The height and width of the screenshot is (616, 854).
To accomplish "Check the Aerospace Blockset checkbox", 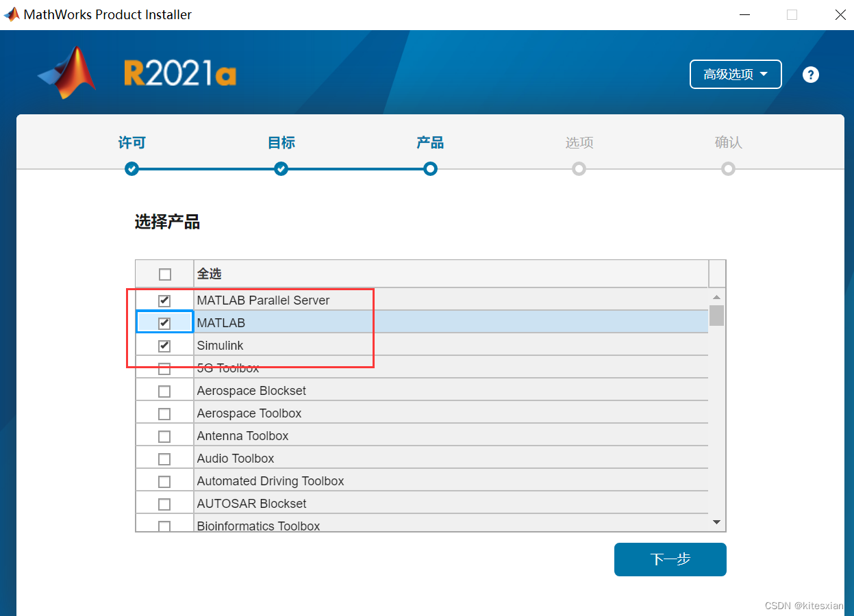I will pos(164,392).
